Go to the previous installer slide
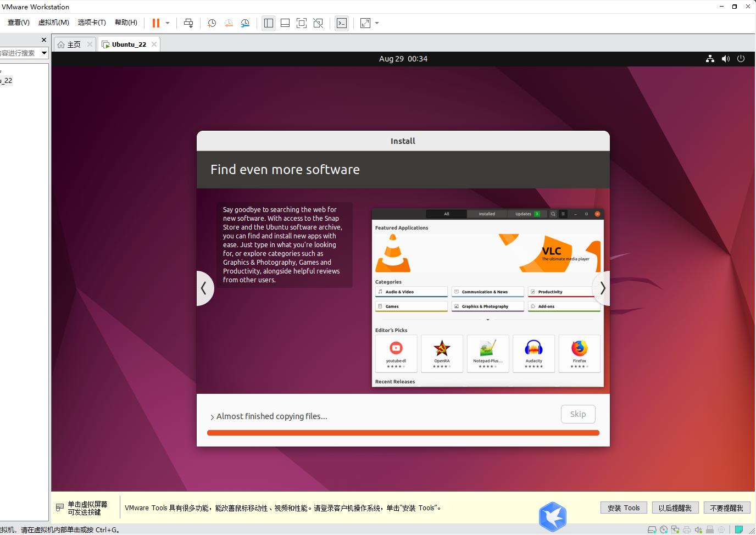756x535 pixels. click(x=204, y=288)
